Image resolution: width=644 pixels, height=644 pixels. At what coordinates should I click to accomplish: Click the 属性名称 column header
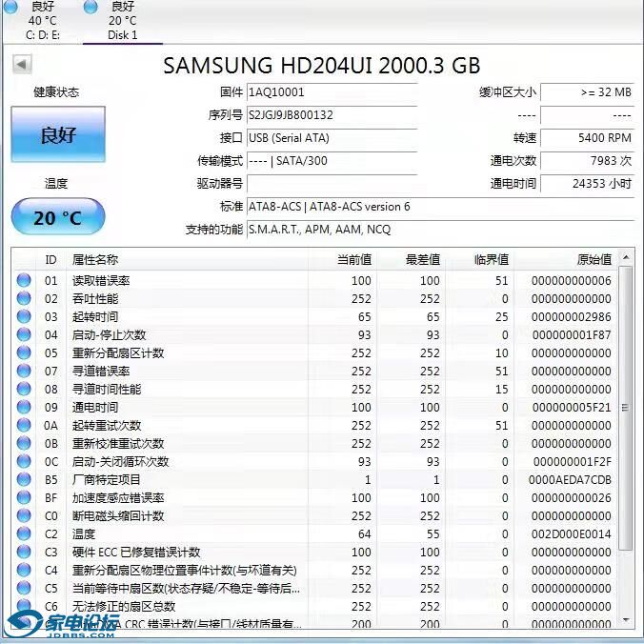pos(187,260)
